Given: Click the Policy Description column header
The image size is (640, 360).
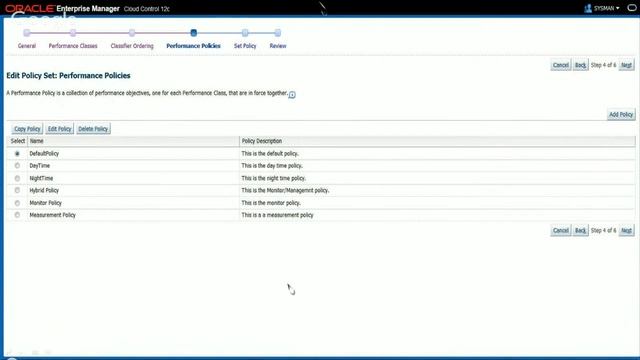Looking at the screenshot, I should [x=437, y=141].
